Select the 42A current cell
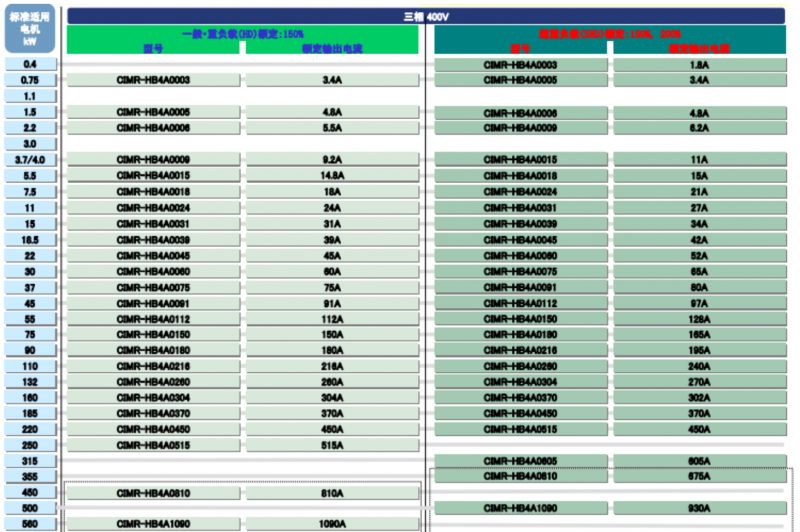 (x=699, y=240)
